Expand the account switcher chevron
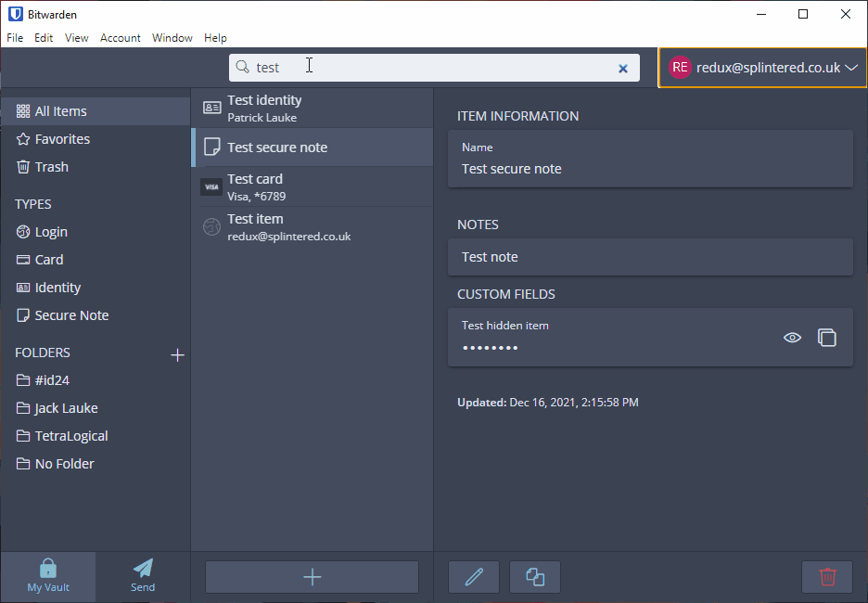 coord(851,68)
